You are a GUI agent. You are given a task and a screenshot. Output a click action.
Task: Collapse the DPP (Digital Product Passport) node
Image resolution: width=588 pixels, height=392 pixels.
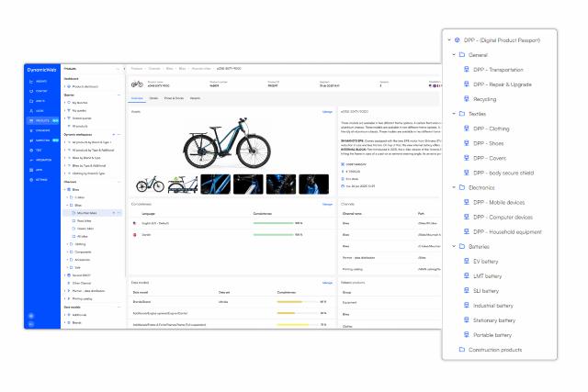click(448, 40)
